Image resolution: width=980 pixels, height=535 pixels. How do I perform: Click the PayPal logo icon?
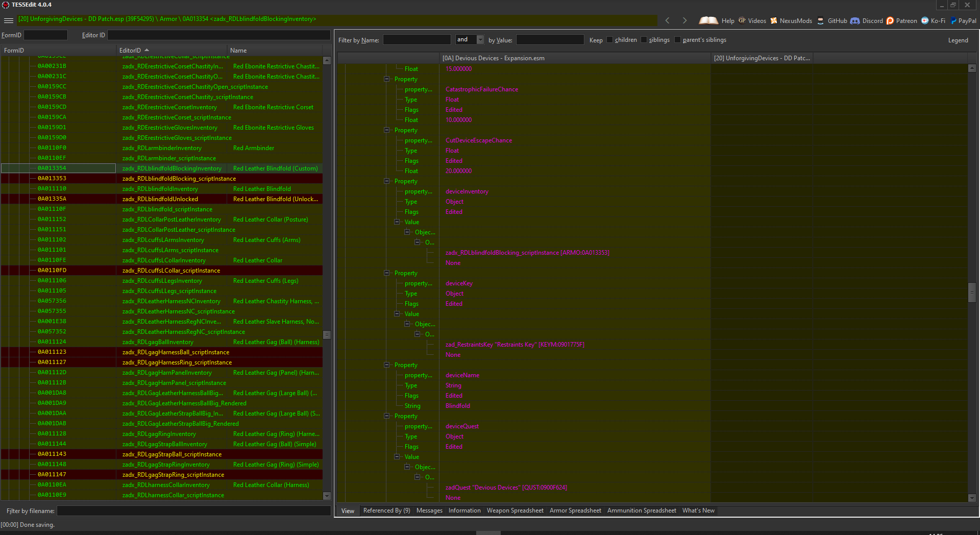[953, 20]
